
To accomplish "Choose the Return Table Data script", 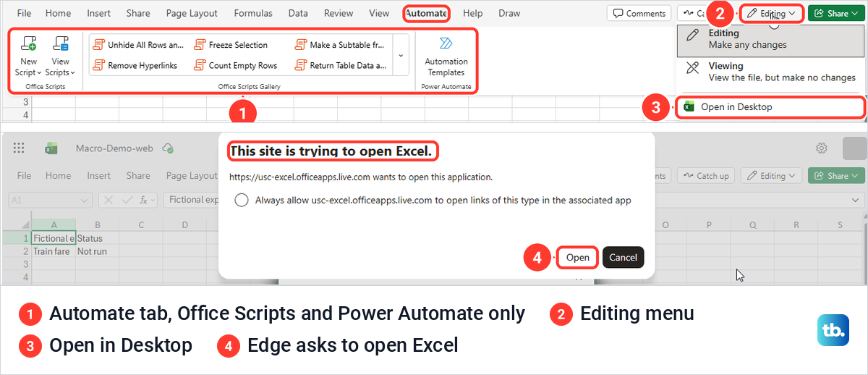I will [x=341, y=65].
